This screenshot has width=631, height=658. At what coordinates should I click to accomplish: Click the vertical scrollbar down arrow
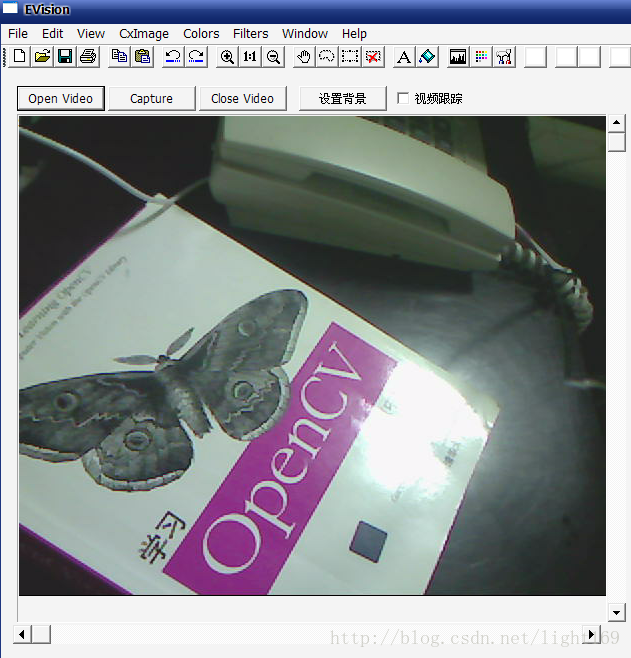[x=617, y=613]
